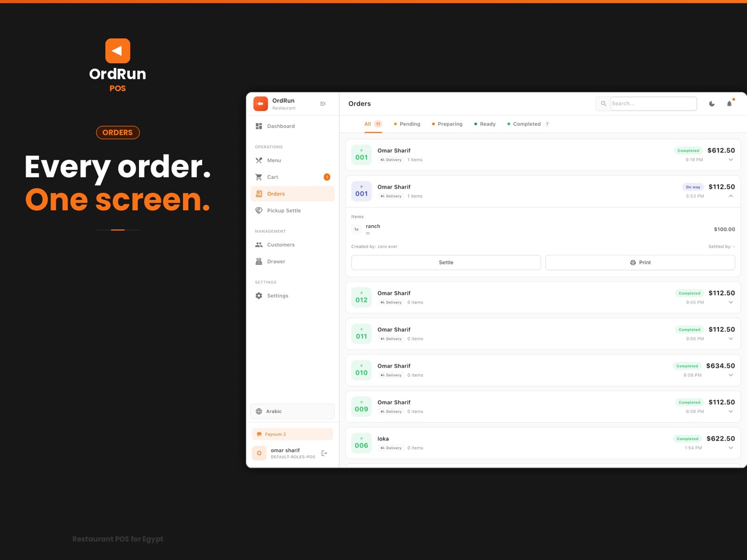Expand order 010 details

point(731,375)
